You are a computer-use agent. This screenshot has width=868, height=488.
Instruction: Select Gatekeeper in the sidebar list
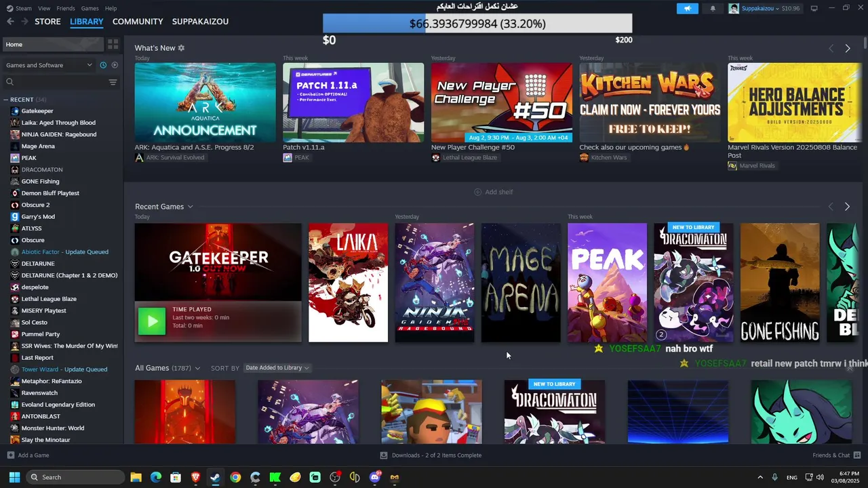point(37,111)
